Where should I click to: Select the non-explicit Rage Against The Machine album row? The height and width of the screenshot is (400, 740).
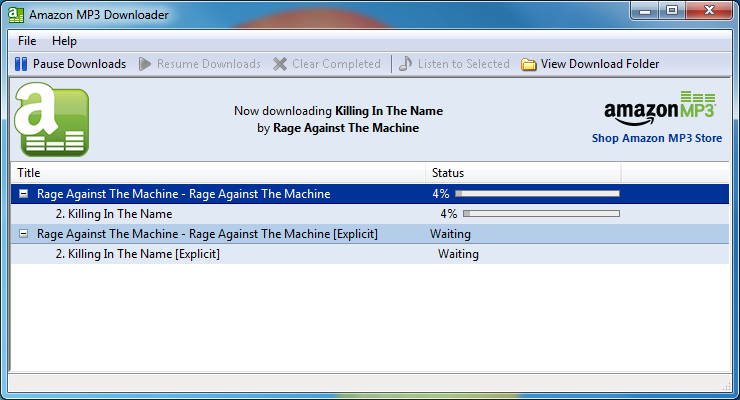[370, 194]
